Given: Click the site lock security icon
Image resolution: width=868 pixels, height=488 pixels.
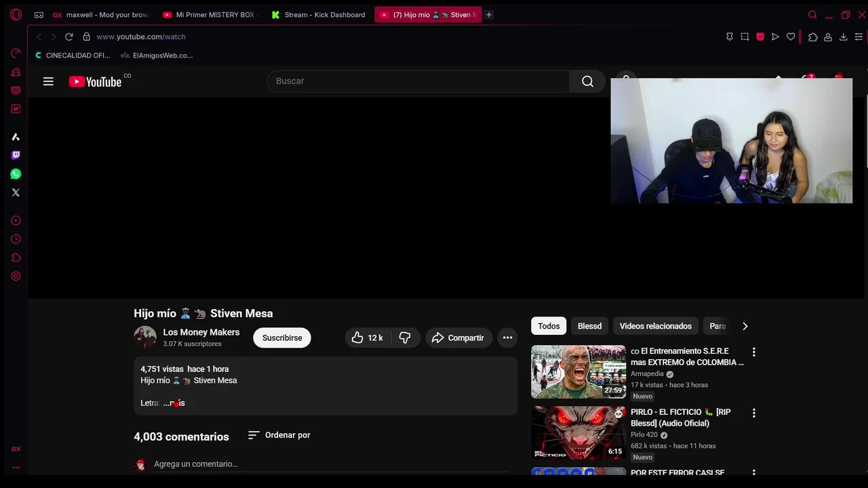Looking at the screenshot, I should (86, 37).
